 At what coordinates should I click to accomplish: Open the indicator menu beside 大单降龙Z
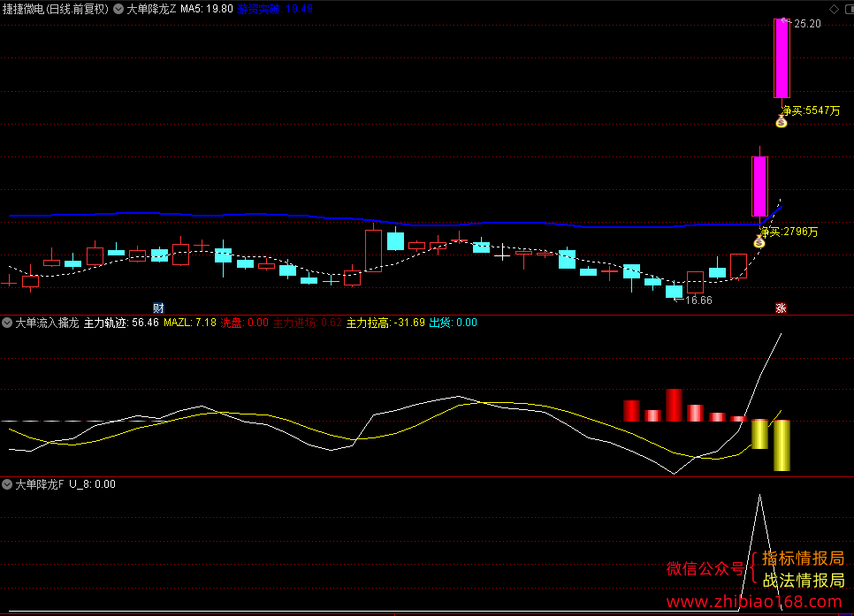coord(118,9)
